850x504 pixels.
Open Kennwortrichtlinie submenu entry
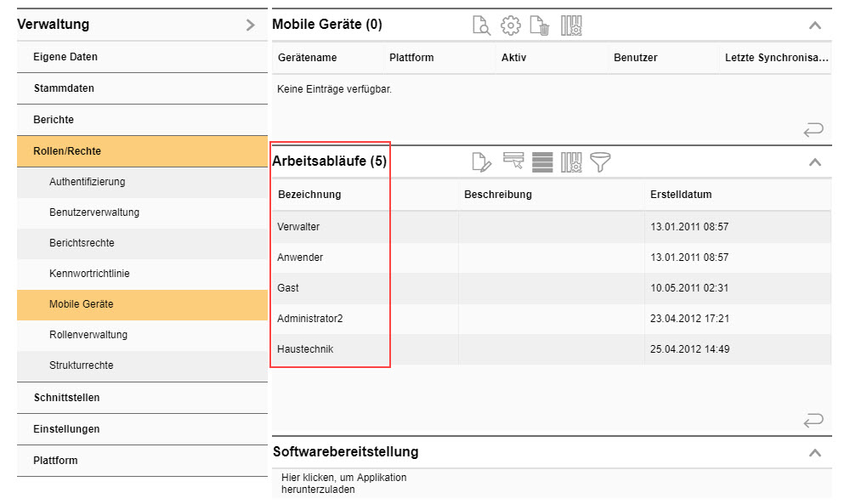click(142, 274)
